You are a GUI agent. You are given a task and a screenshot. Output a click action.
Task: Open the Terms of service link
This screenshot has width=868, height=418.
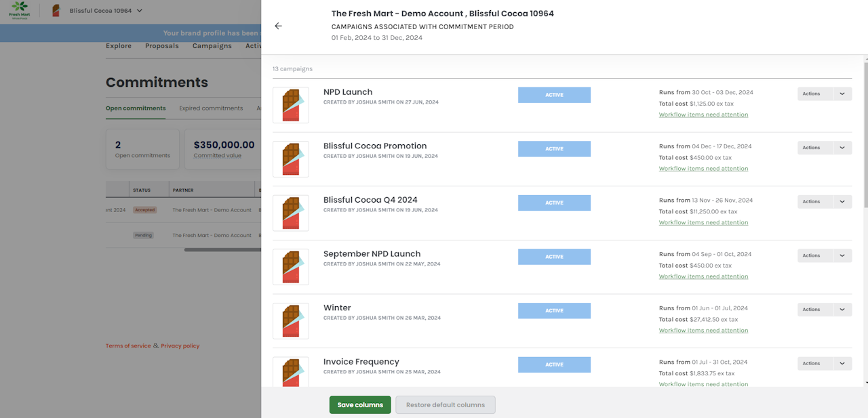pos(128,346)
